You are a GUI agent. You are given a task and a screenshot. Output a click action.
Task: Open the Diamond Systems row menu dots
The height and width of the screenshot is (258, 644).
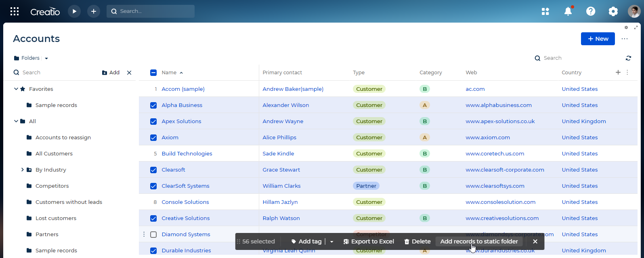click(144, 234)
